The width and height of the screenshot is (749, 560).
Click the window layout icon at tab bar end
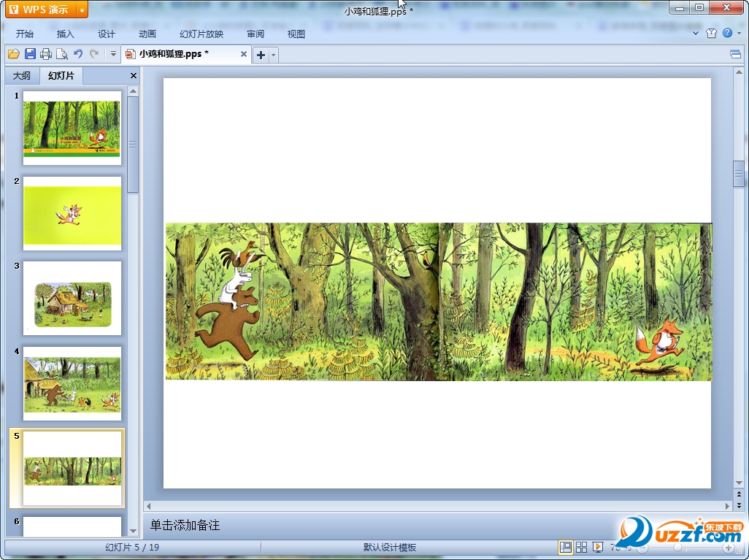(x=736, y=54)
